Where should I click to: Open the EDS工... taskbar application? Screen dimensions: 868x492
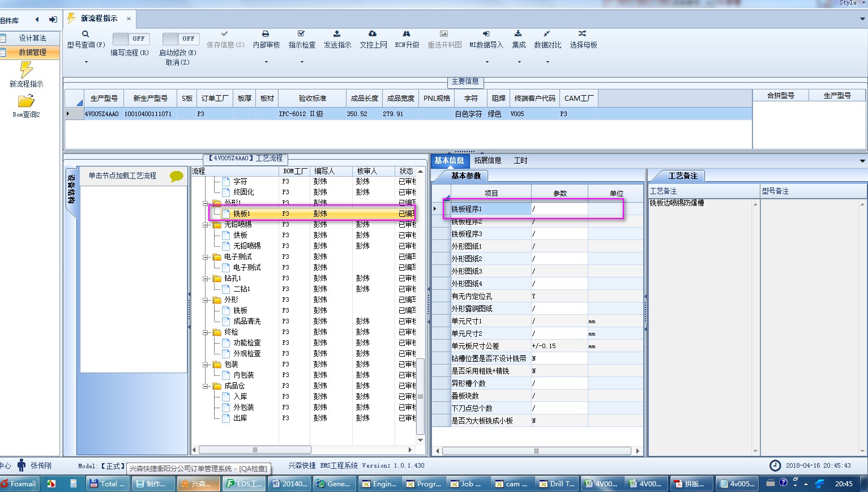tap(245, 484)
